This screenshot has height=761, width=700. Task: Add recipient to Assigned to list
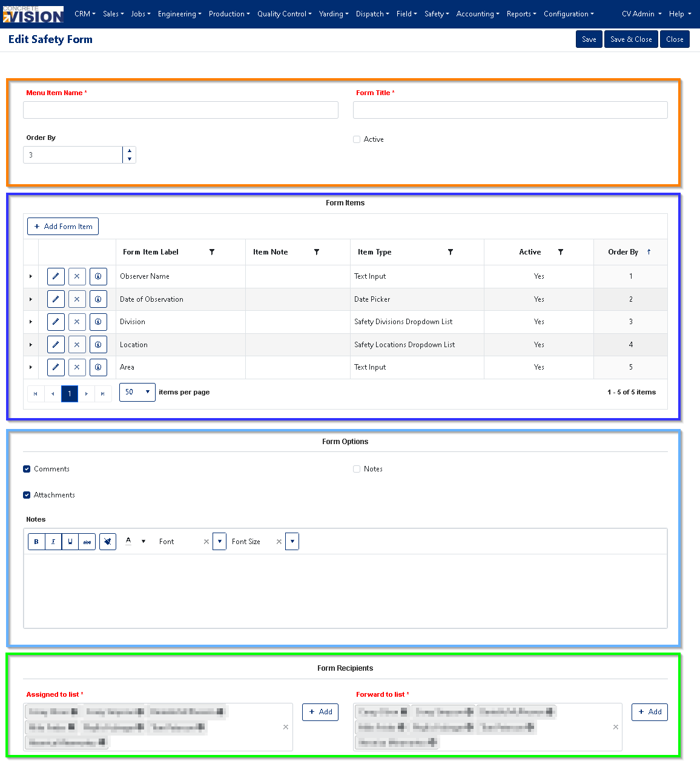[320, 712]
